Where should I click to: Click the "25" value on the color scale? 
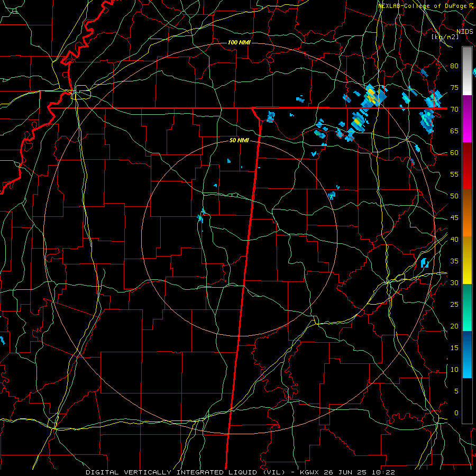coord(454,305)
